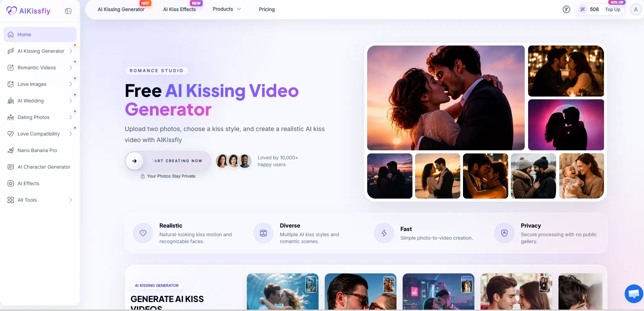Click the Nano Banana Pro icon
The width and height of the screenshot is (644, 311).
click(11, 150)
